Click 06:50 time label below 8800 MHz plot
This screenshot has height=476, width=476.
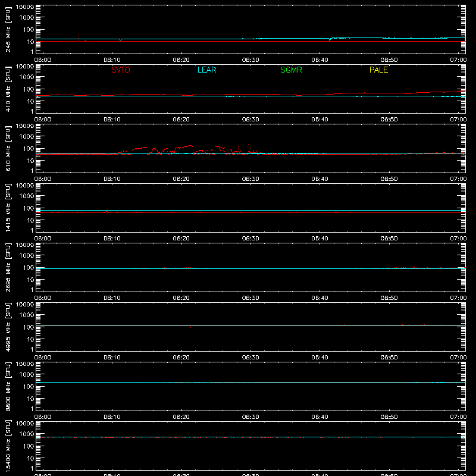click(389, 417)
